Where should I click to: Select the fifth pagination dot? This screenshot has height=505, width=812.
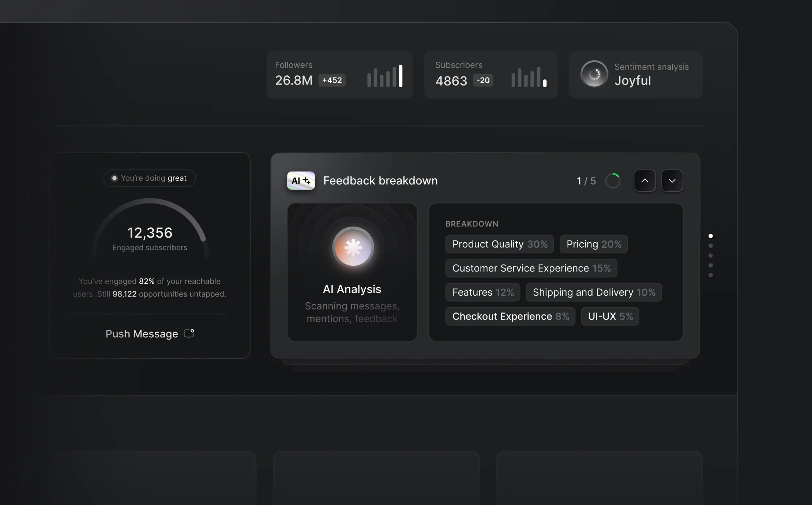[711, 275]
